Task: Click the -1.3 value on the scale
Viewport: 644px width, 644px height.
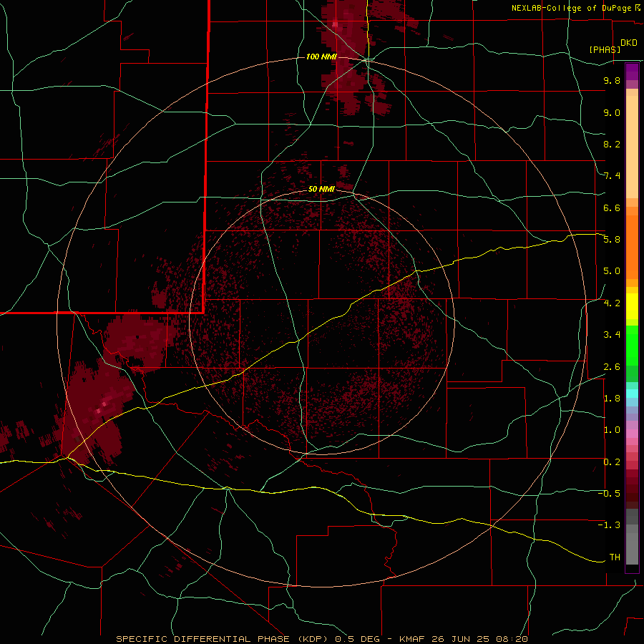Action: coord(609,525)
